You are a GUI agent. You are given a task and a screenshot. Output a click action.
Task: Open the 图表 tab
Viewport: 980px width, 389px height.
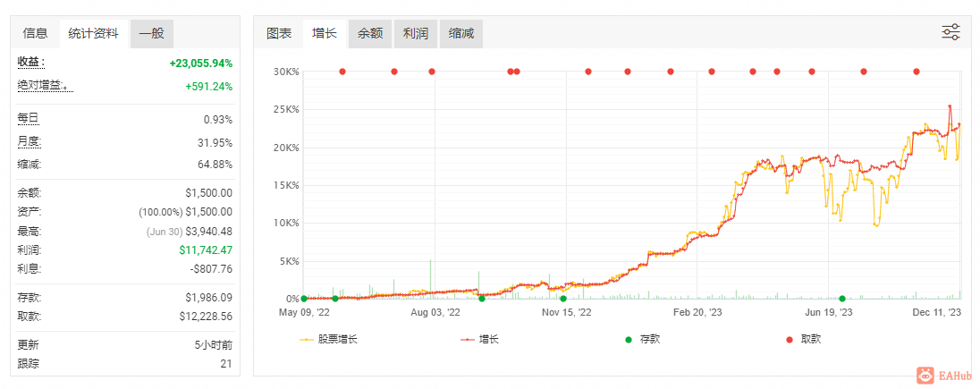(279, 34)
